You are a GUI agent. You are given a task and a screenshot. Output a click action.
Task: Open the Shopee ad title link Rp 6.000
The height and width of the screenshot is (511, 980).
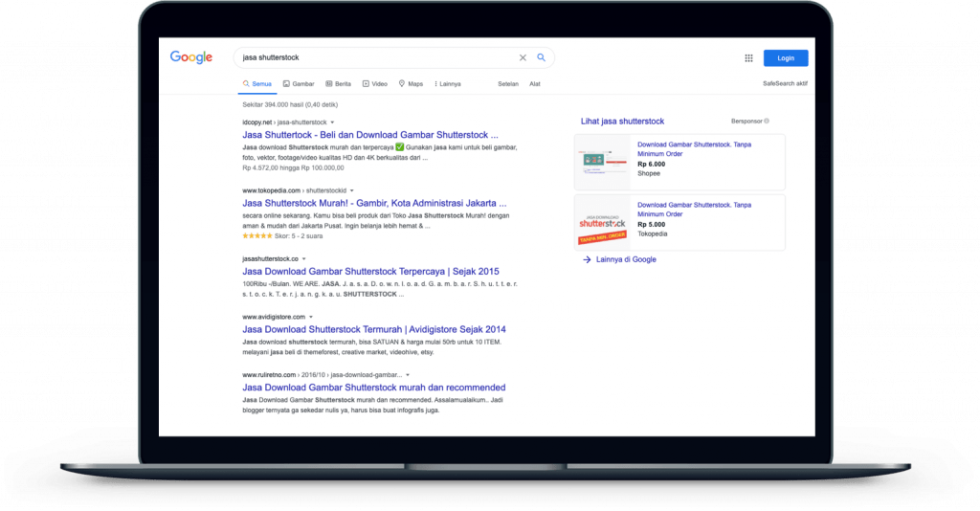click(x=695, y=149)
